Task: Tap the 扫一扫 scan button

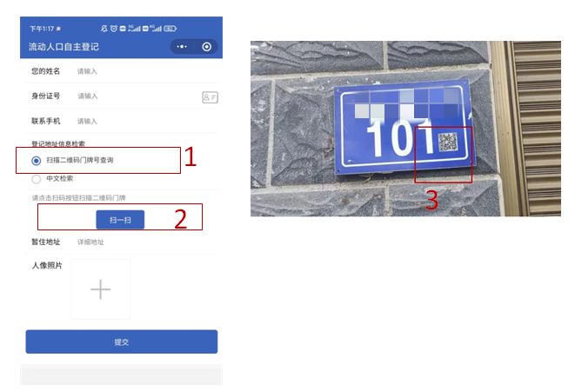Action: click(x=120, y=220)
